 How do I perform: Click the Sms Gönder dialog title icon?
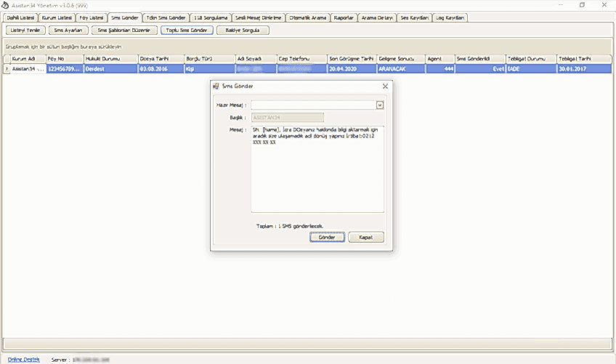pyautogui.click(x=216, y=86)
